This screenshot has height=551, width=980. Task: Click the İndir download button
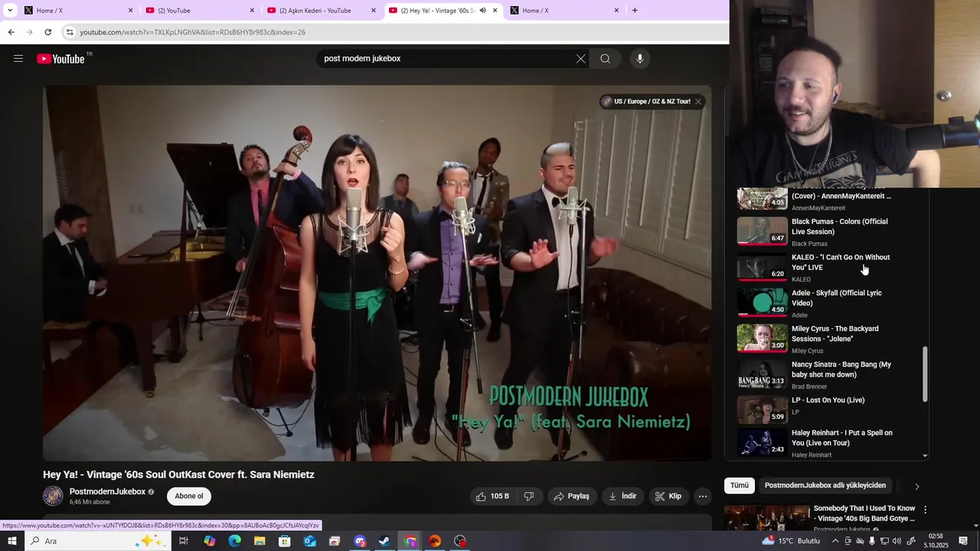(622, 496)
